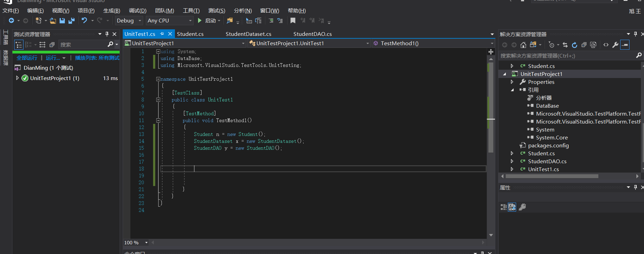Open the 调试(D) menu
This screenshot has width=644, height=254.
click(138, 11)
